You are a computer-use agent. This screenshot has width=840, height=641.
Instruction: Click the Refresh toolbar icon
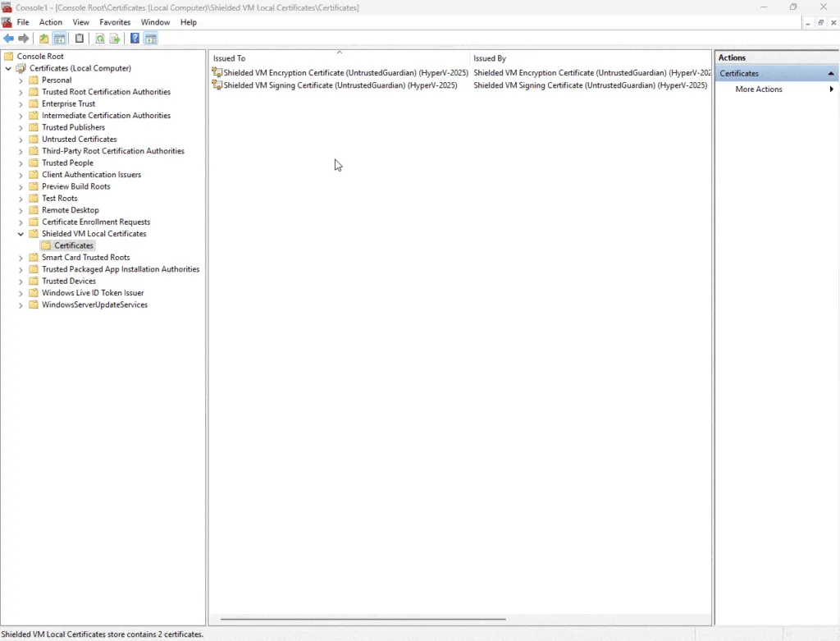click(100, 38)
